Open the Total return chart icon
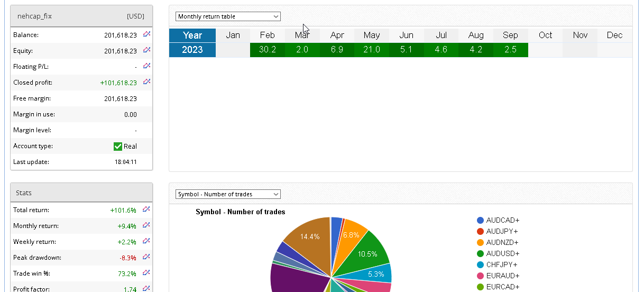 pyautogui.click(x=146, y=209)
